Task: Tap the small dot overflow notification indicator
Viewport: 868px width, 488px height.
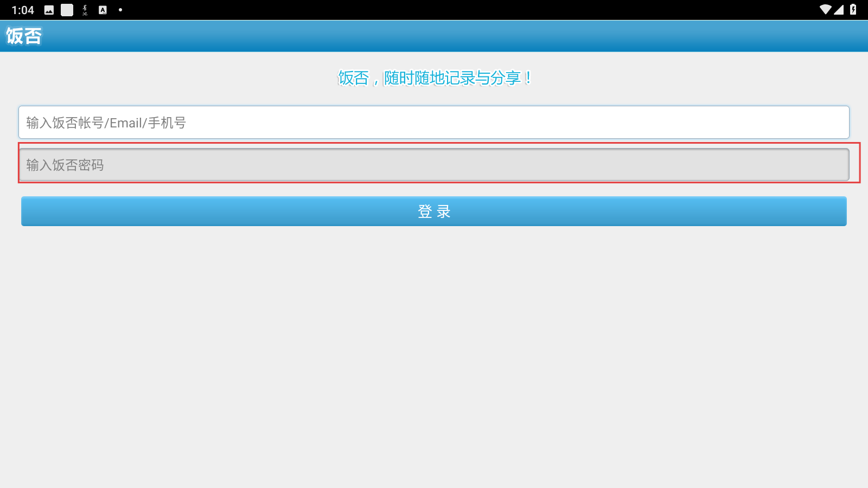Action: [120, 10]
